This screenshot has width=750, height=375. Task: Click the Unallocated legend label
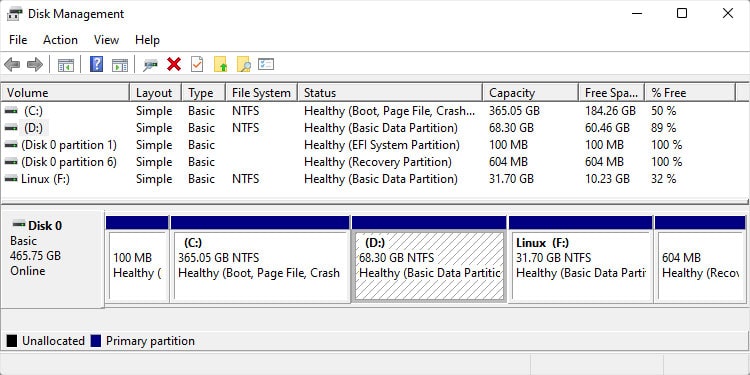(53, 341)
